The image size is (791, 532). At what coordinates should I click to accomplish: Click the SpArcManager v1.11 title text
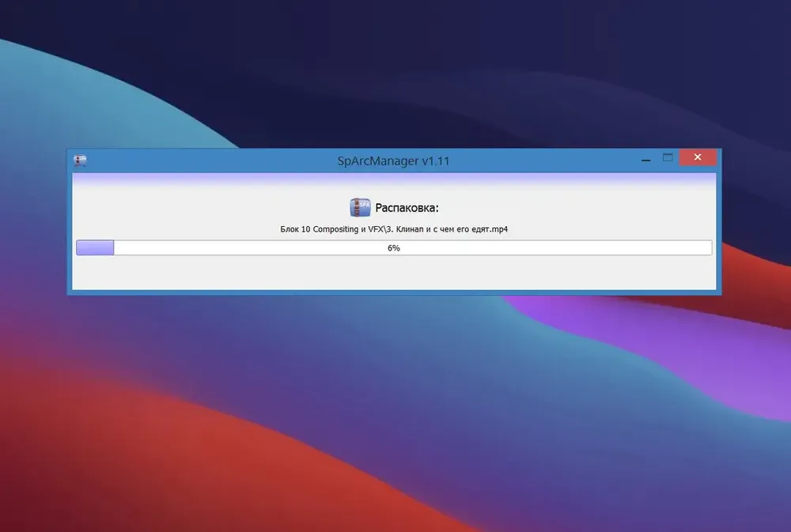tap(393, 160)
